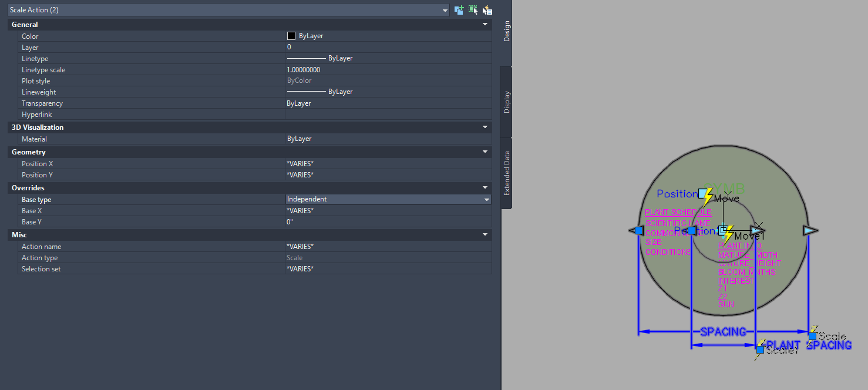Click the Select Objects icon
Viewport: 868px width, 390px height.
tap(473, 10)
